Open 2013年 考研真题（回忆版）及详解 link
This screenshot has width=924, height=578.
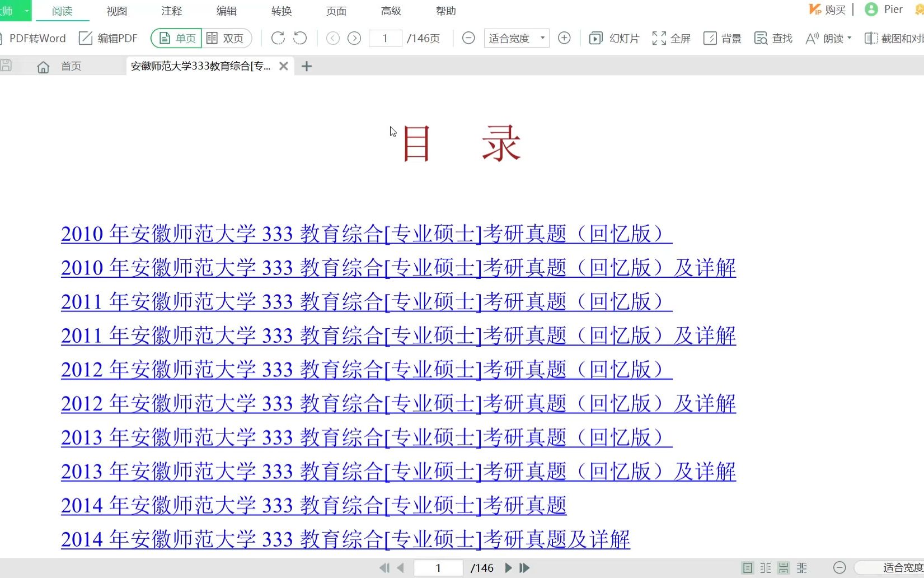(x=398, y=472)
